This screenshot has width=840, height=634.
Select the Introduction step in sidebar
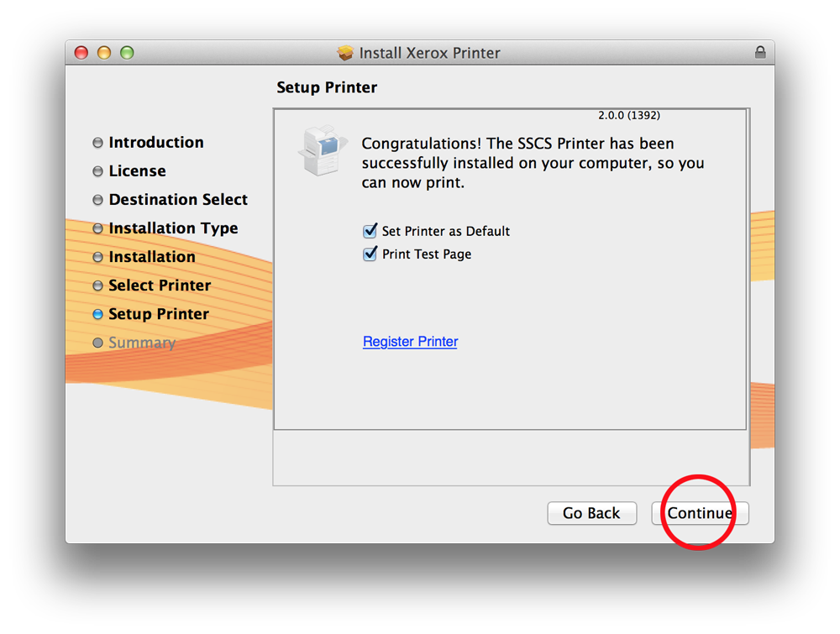pos(155,143)
